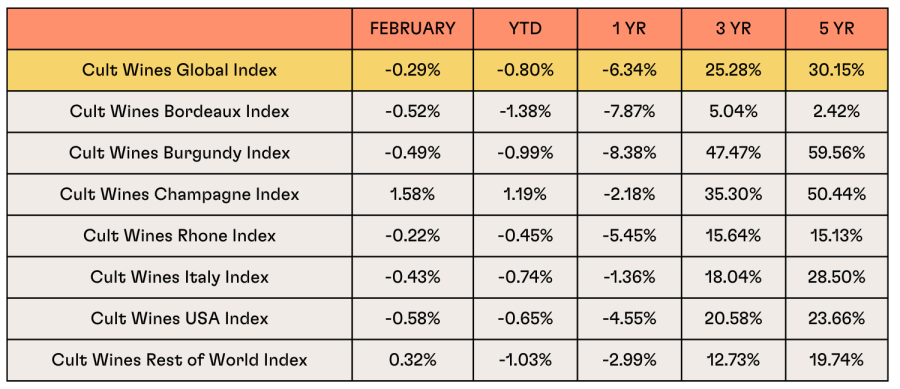Image resolution: width=900 pixels, height=389 pixels.
Task: Select the Cult Wines Global Index row label
Action: point(180,70)
